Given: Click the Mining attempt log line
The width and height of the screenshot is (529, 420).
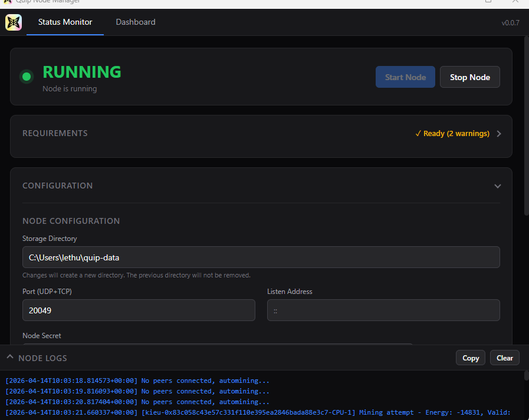Looking at the screenshot, I should (258, 412).
